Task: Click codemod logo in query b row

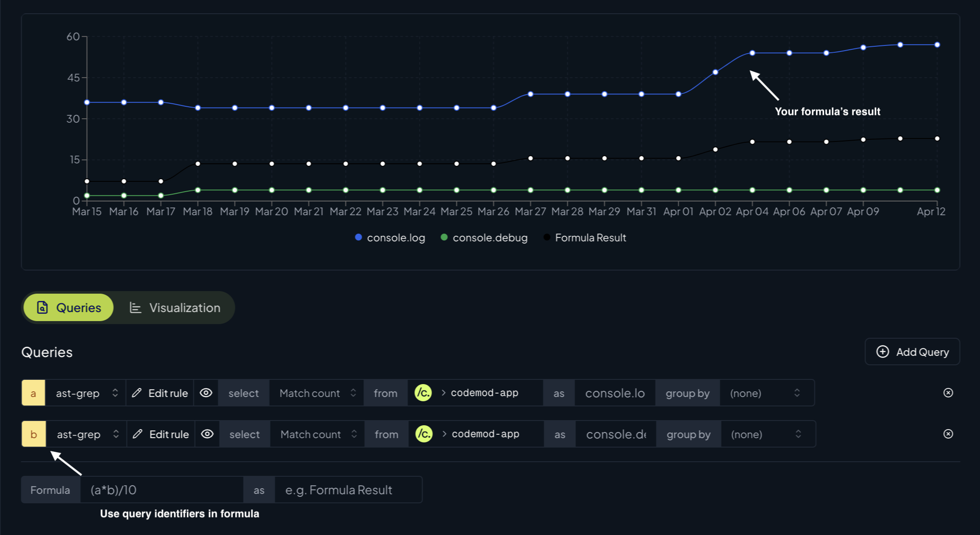Action: (424, 434)
